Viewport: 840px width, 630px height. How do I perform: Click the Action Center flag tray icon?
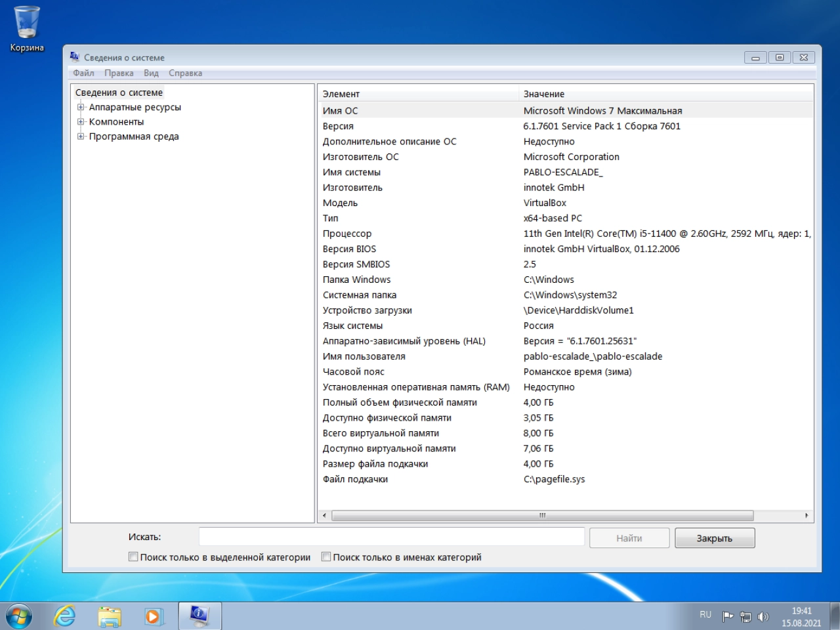pyautogui.click(x=727, y=616)
